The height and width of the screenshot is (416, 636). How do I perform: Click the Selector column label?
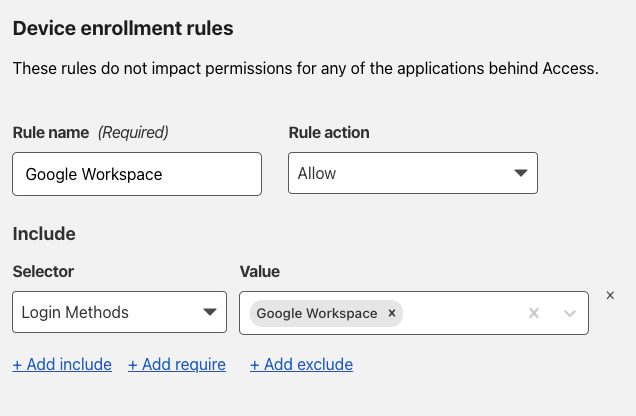(43, 271)
